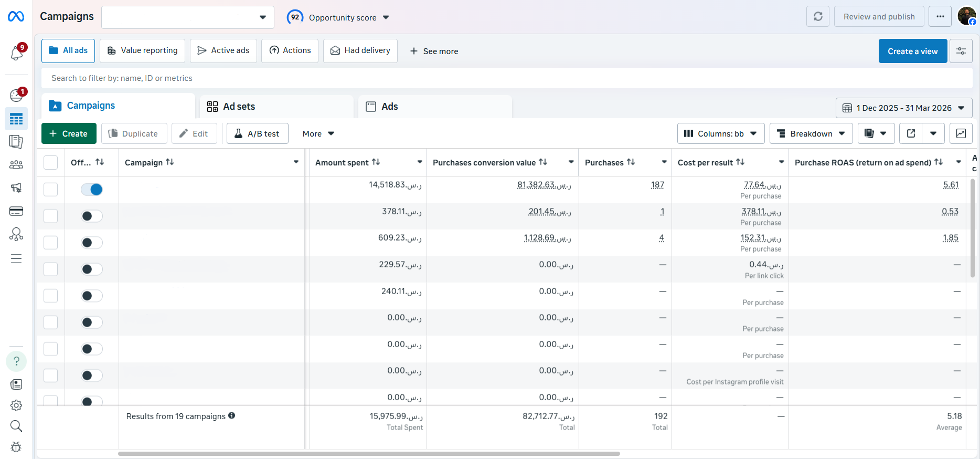The height and width of the screenshot is (459, 980).
Task: Open Audiences people icon in the sidebar
Action: click(16, 165)
